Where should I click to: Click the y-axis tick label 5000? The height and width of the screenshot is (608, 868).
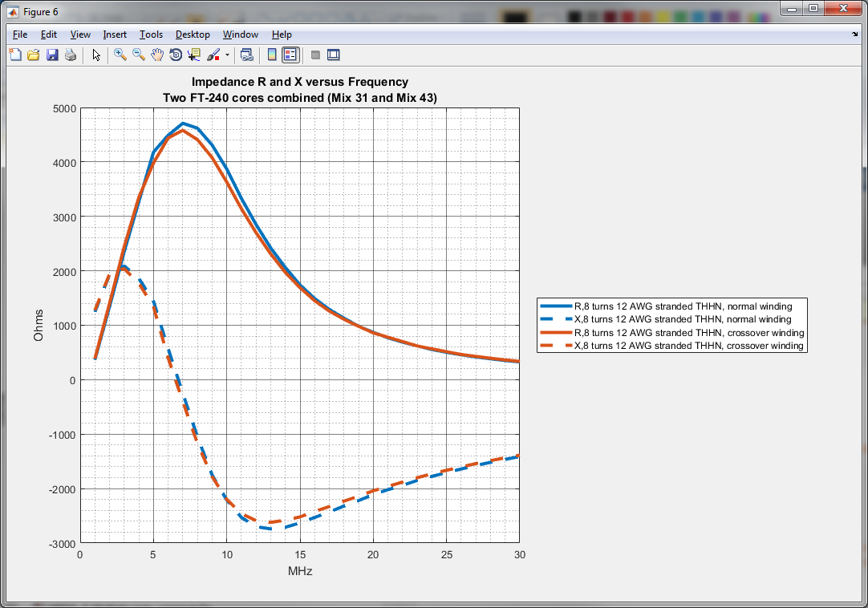pyautogui.click(x=65, y=109)
